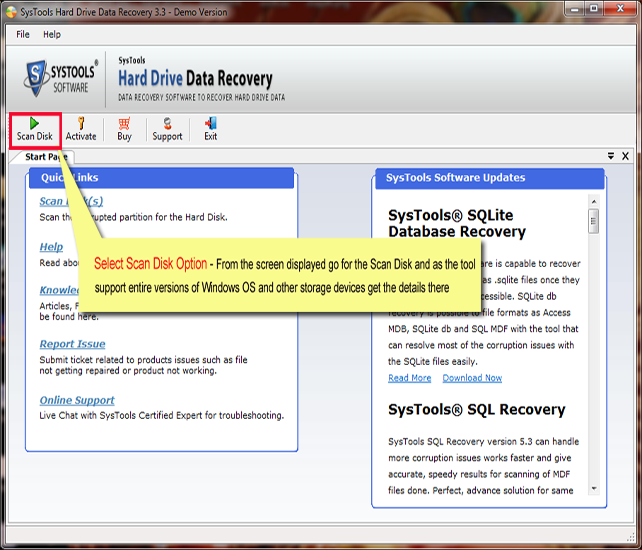Maximize the SysTools window

click(x=594, y=9)
